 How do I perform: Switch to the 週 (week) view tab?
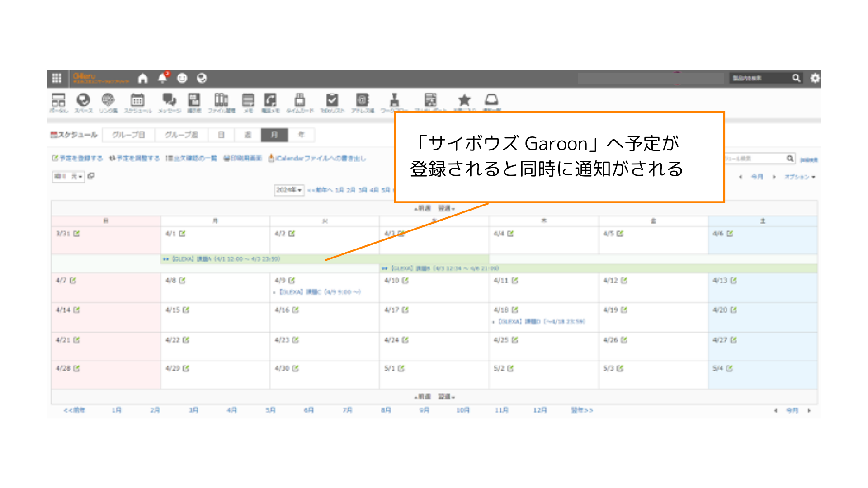pyautogui.click(x=248, y=135)
